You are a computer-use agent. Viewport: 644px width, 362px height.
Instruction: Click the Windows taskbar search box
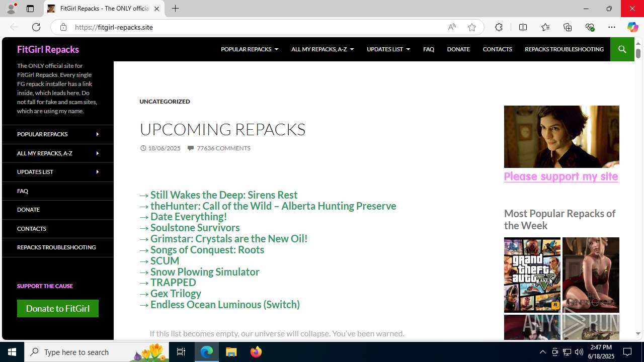[x=97, y=352]
